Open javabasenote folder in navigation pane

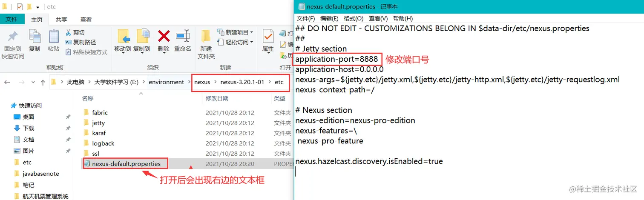click(x=40, y=174)
